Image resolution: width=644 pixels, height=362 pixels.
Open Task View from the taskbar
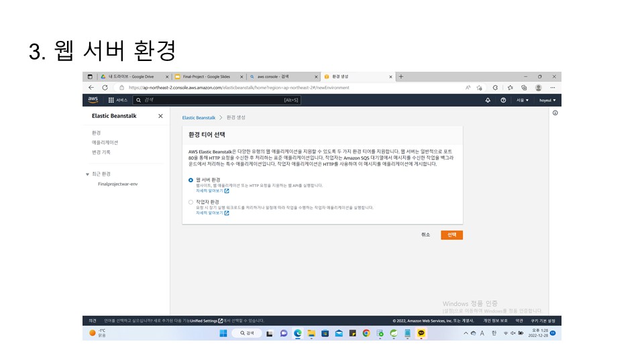270,333
